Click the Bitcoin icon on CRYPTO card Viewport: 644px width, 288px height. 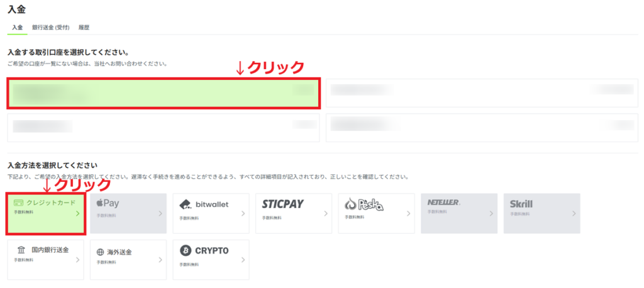click(x=186, y=250)
